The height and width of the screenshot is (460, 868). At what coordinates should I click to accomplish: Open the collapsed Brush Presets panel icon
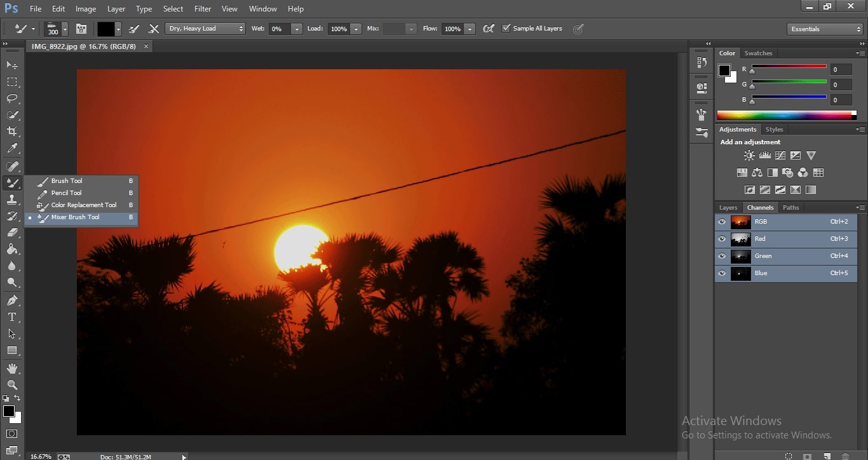tap(702, 133)
